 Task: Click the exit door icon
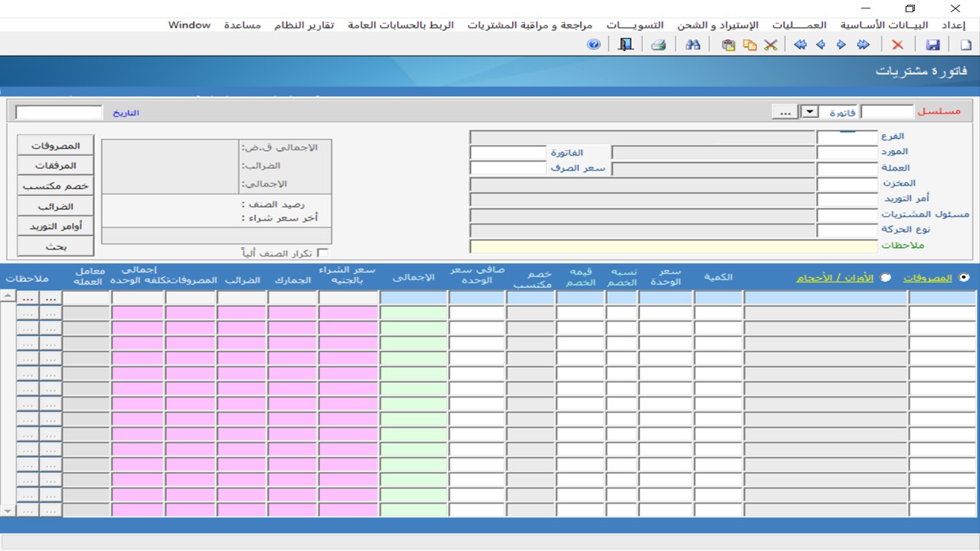coord(626,45)
